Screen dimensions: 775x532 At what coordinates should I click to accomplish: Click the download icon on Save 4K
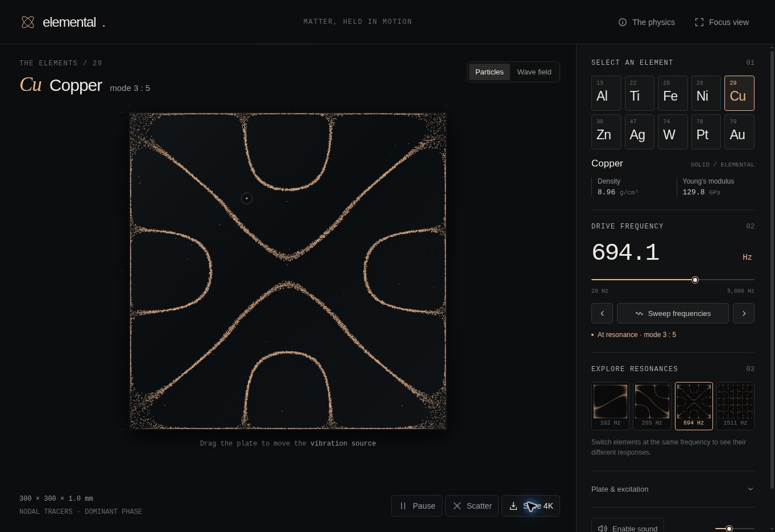[513, 506]
